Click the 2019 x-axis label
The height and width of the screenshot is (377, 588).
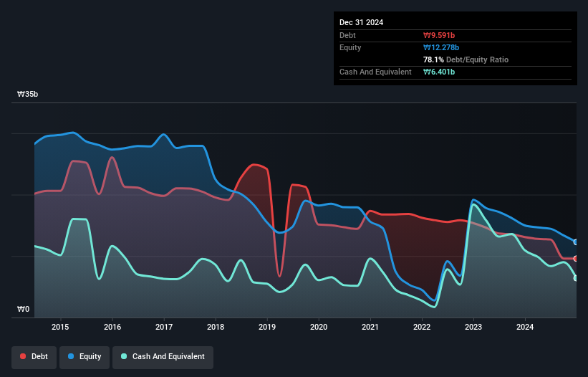[x=267, y=327]
